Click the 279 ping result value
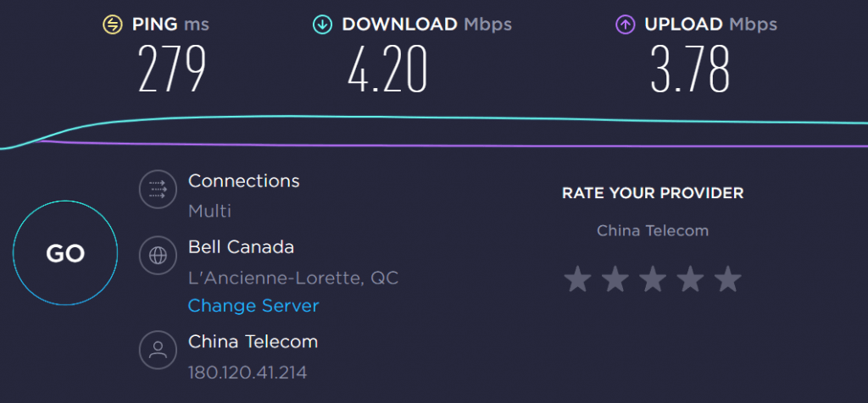This screenshot has width=868, height=403. tap(172, 69)
